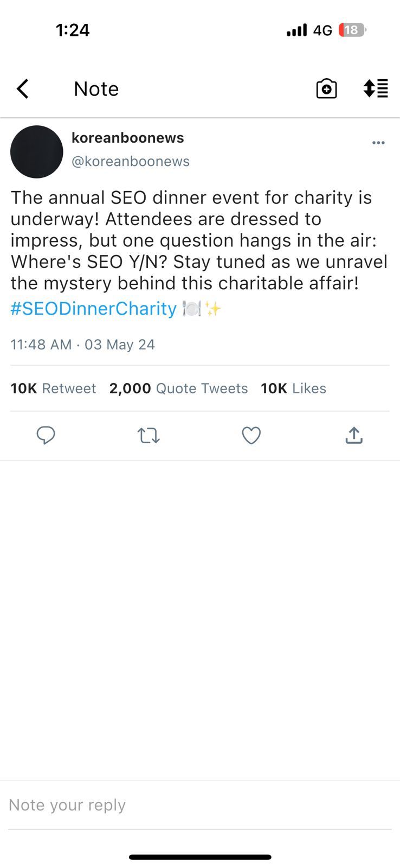The width and height of the screenshot is (400, 868).
Task: View the 2,000 Quote Tweets
Action: point(178,388)
